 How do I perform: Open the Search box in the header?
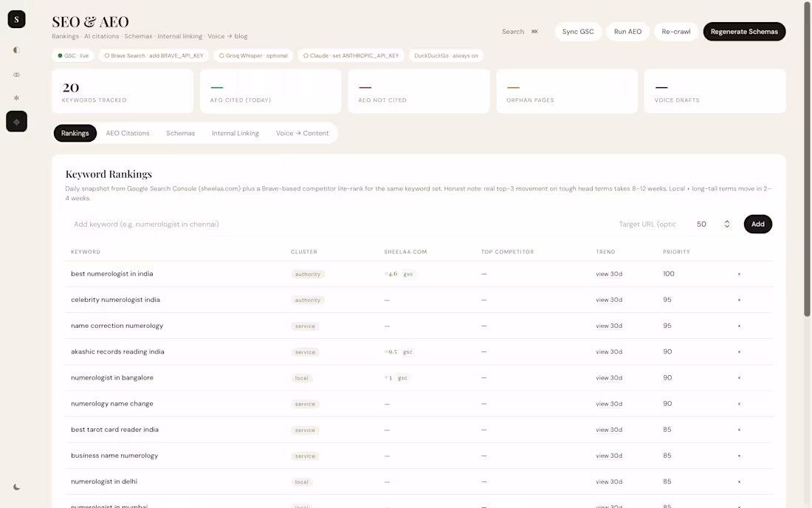tap(520, 32)
